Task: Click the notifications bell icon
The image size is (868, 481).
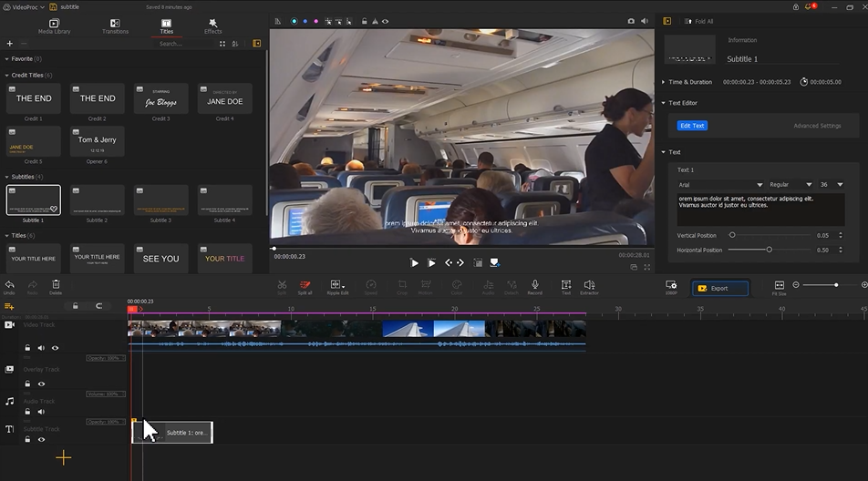Action: click(808, 7)
